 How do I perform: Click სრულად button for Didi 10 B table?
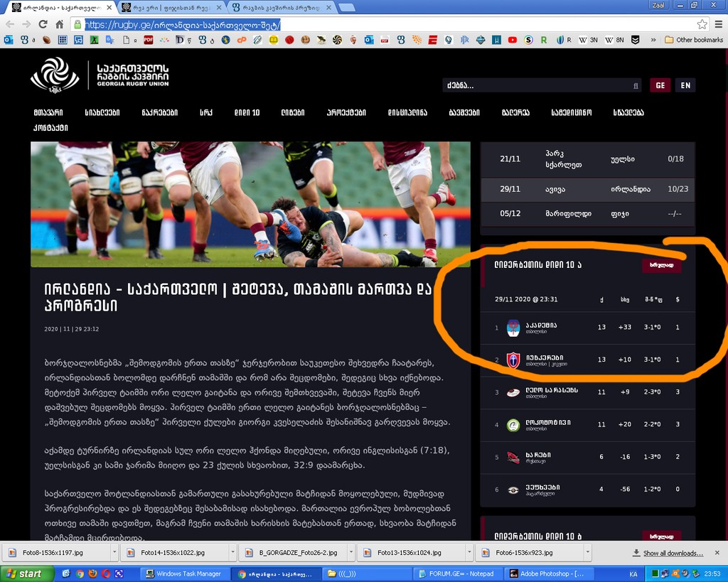point(662,536)
